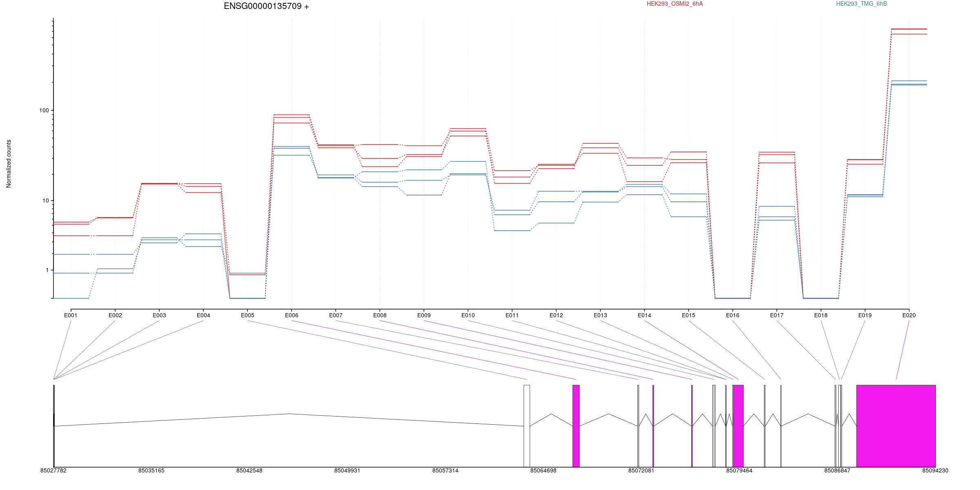Click the E001 exon label
The width and height of the screenshot is (980, 490).
point(71,315)
